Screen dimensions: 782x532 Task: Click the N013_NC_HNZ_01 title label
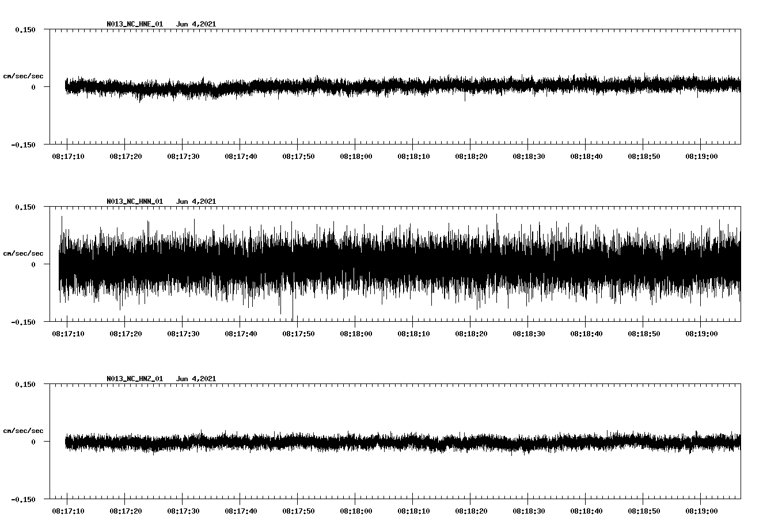coord(135,379)
